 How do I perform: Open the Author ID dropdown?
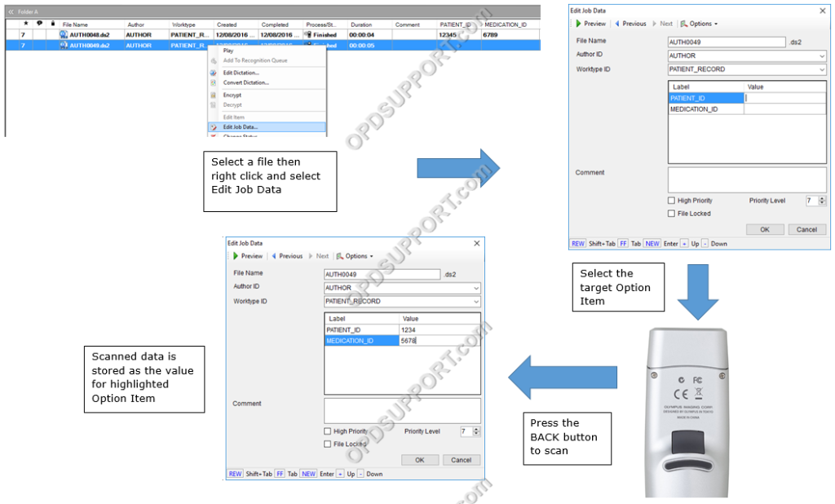click(x=824, y=56)
